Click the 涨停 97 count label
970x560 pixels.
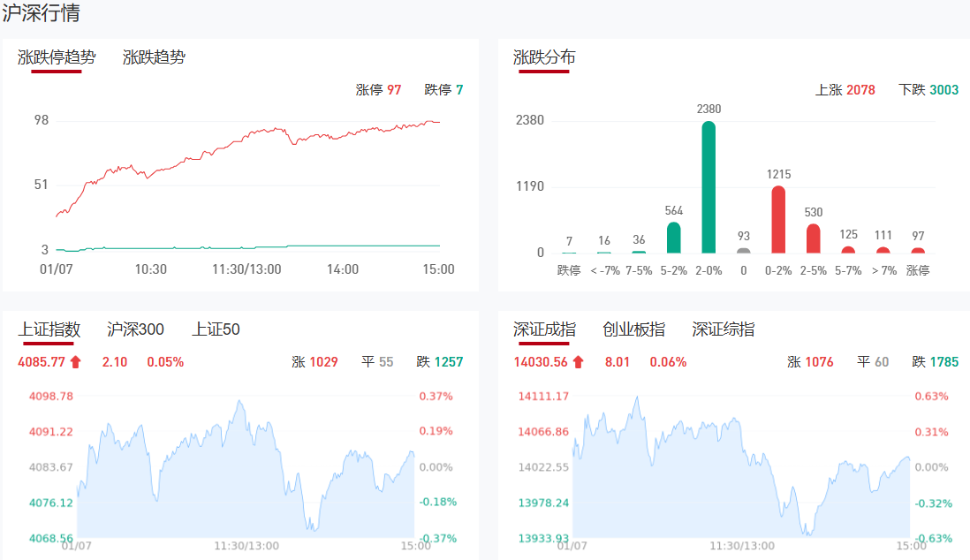point(378,89)
